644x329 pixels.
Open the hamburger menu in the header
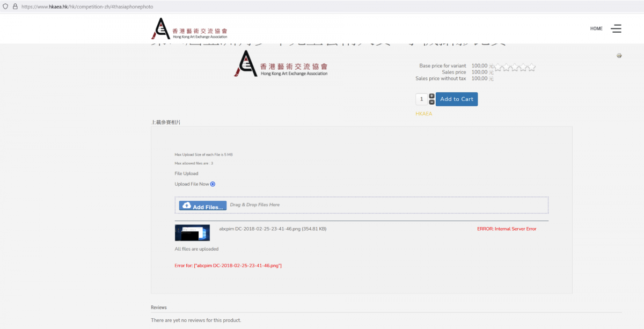[x=616, y=28]
